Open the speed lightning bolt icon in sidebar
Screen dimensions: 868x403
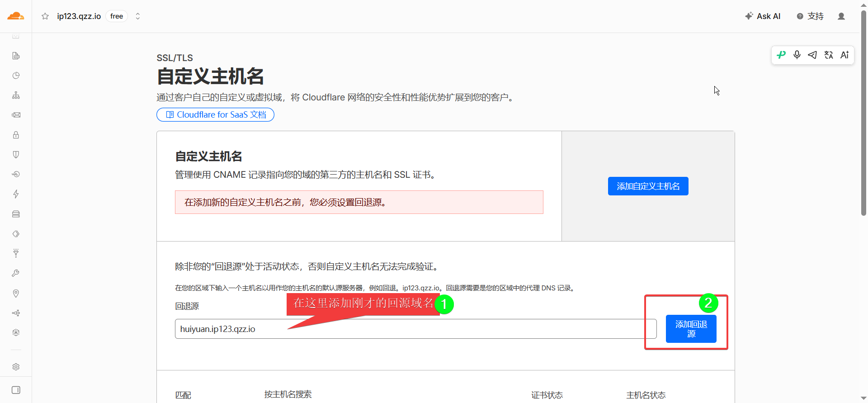pyautogui.click(x=16, y=194)
